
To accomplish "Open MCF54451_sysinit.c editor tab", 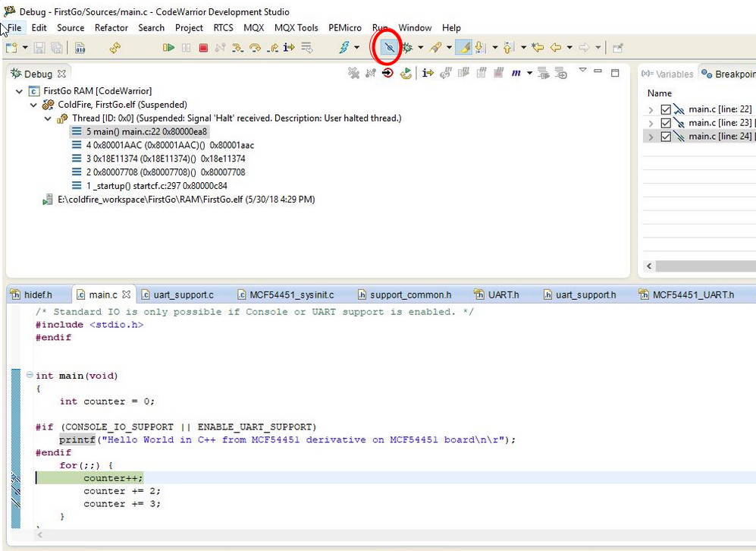I will pyautogui.click(x=285, y=294).
